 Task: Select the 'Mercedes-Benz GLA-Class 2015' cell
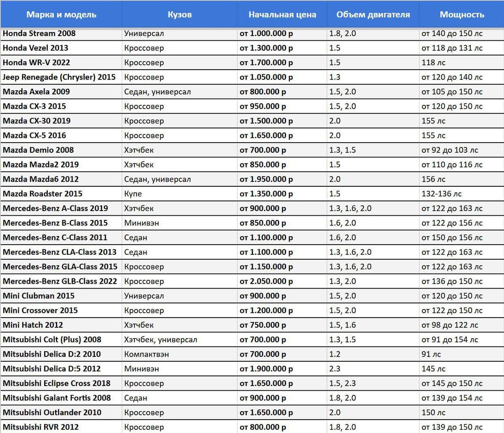tap(61, 266)
